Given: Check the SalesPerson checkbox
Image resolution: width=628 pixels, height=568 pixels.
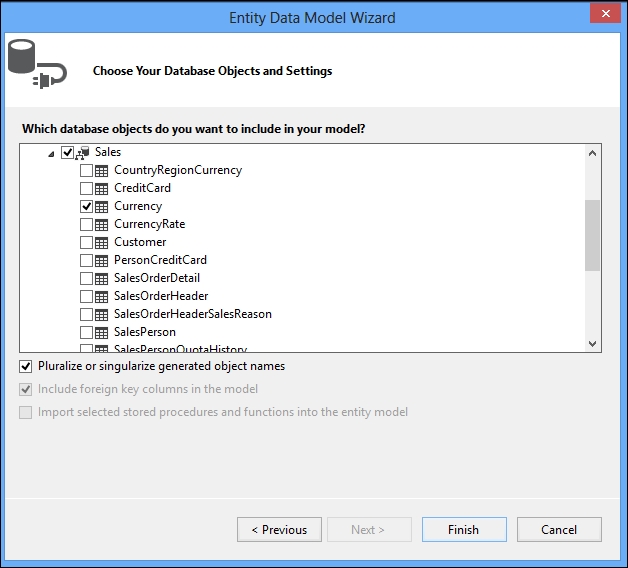Looking at the screenshot, I should [x=86, y=332].
